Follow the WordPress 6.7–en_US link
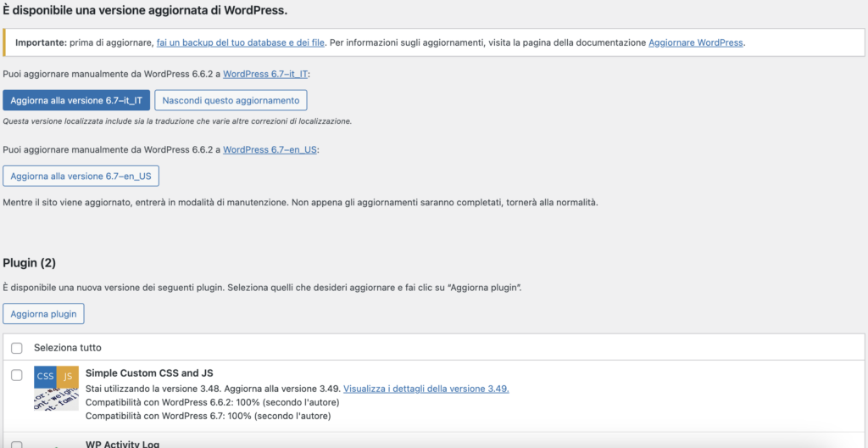The image size is (868, 448). click(270, 149)
